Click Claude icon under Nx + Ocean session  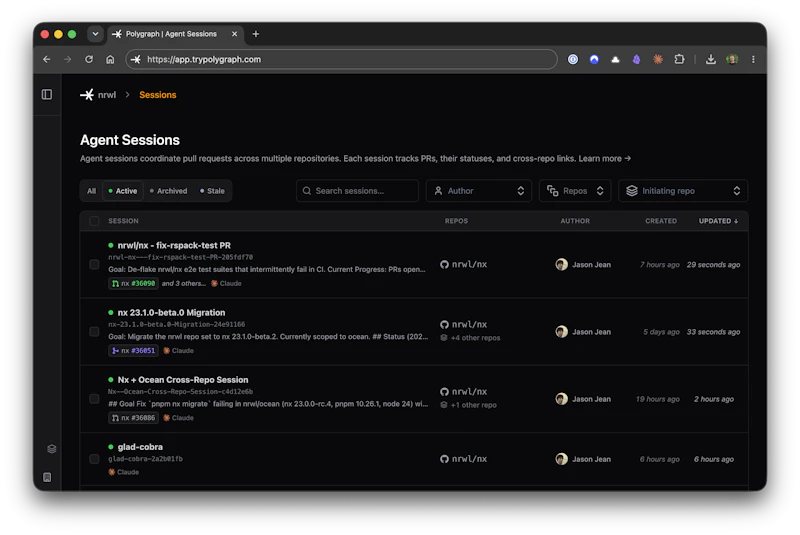[166, 418]
